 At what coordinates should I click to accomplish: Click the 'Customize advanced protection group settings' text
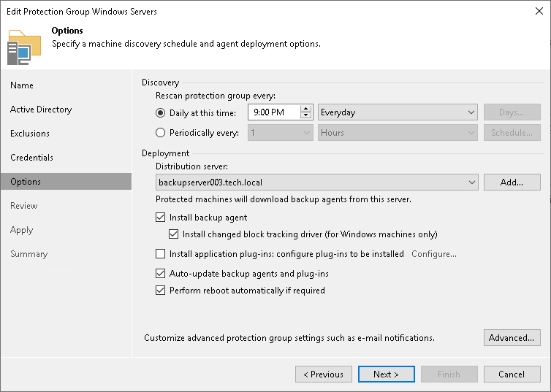289,338
